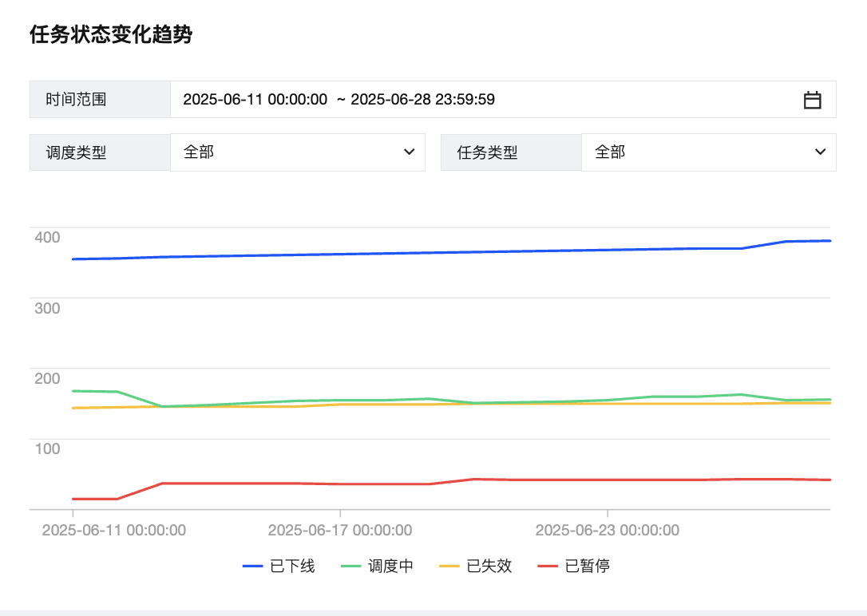Click the 2025-06-17 00:00:00 axis label
The width and height of the screenshot is (867, 616).
point(340,531)
